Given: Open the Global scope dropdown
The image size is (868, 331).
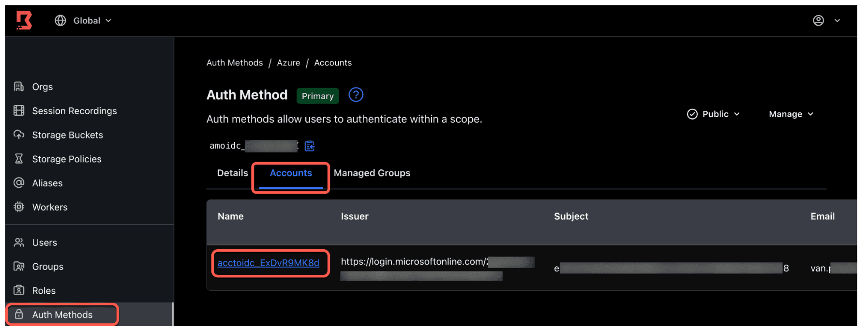Looking at the screenshot, I should click(x=83, y=20).
